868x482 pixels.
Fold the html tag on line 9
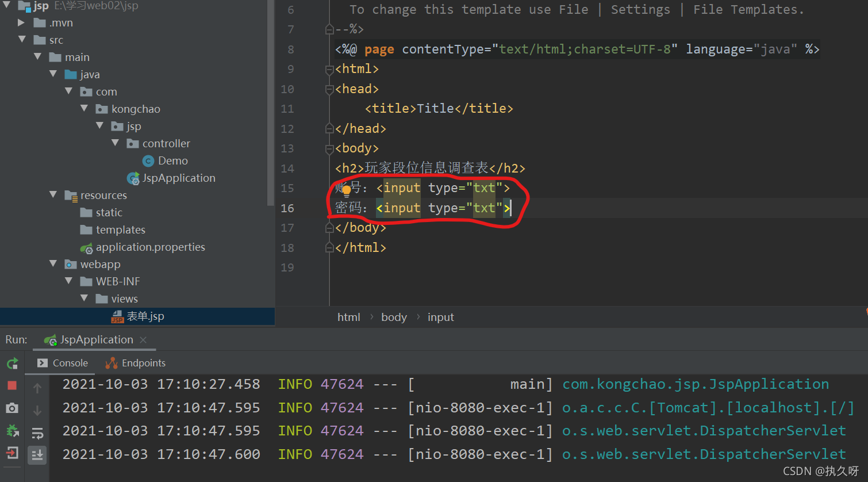tap(329, 70)
